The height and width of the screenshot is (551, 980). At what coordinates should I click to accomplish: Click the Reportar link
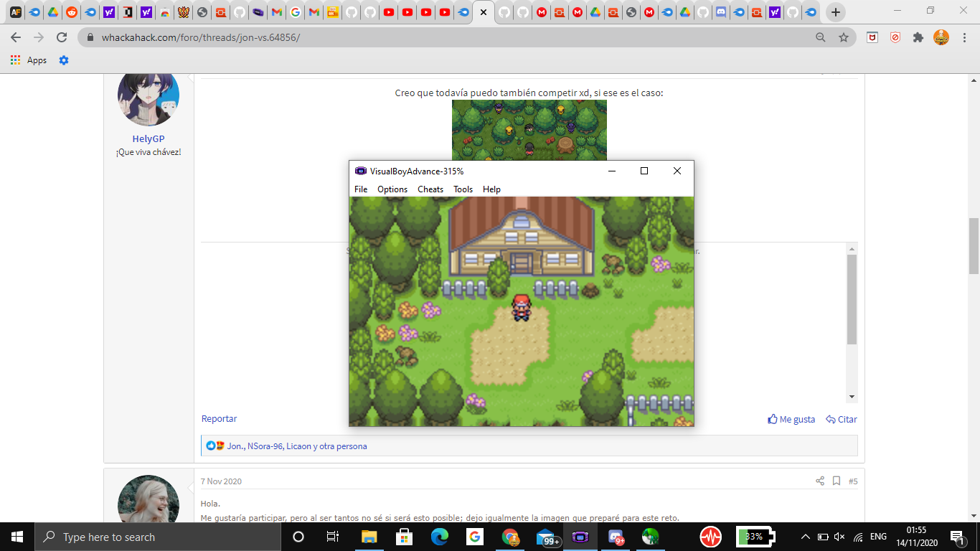[x=219, y=419]
